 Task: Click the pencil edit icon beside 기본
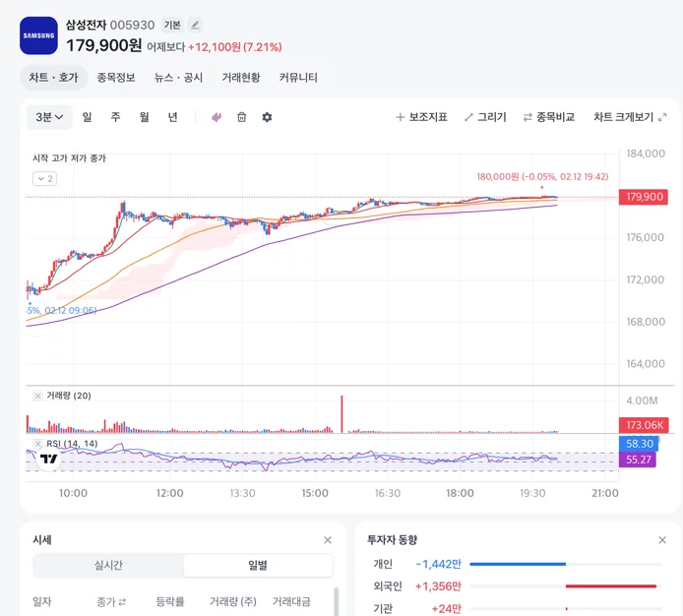coord(195,26)
